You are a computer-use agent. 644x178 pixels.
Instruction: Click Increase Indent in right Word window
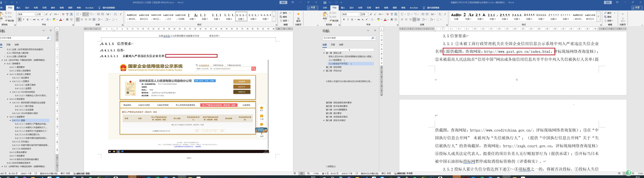point(427,14)
